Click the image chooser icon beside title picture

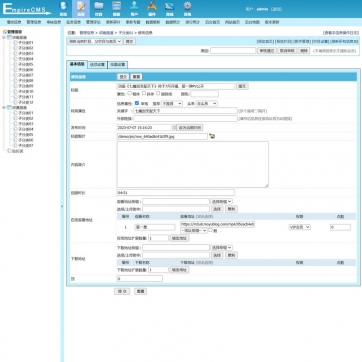click(212, 136)
